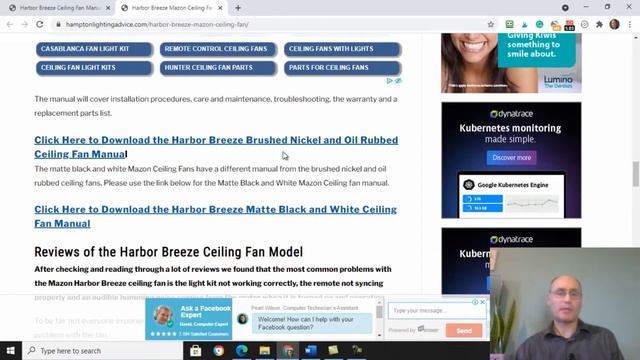Switch to the Harbor Breeze Ceiling Fan Manual tab
Screen dimensions: 640x360
[x=60, y=8]
